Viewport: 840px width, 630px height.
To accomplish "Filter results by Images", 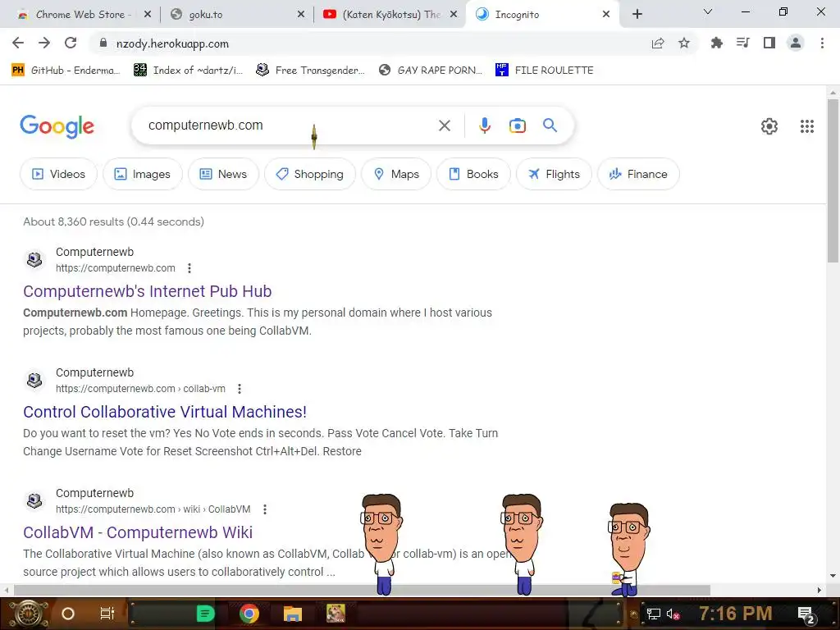I will [x=143, y=174].
